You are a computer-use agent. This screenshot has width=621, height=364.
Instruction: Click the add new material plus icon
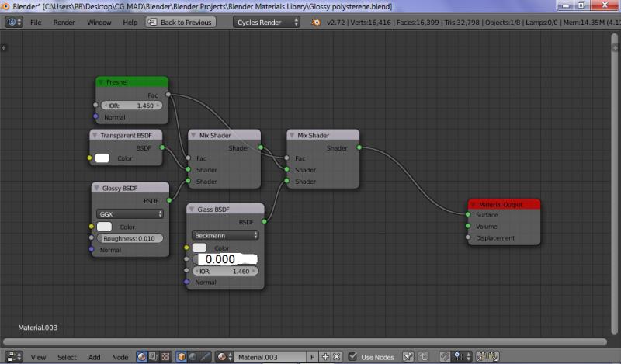tap(326, 357)
